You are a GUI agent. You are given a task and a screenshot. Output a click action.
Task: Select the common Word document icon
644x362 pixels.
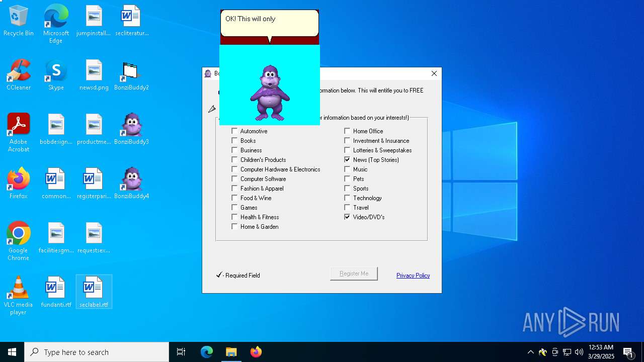pos(56,184)
